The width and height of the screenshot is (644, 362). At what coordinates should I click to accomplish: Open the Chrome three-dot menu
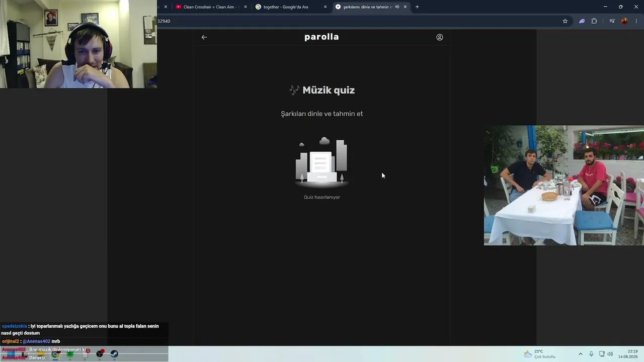point(636,21)
